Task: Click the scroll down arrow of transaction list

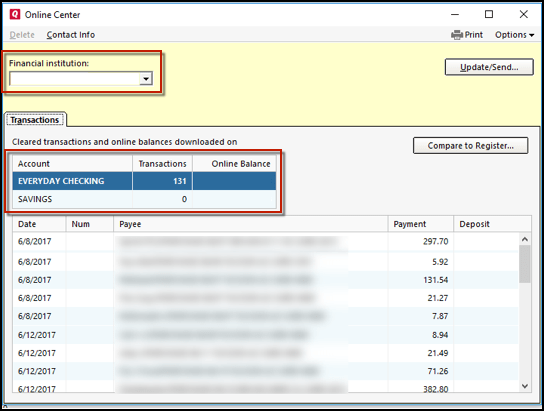Action: (525, 386)
